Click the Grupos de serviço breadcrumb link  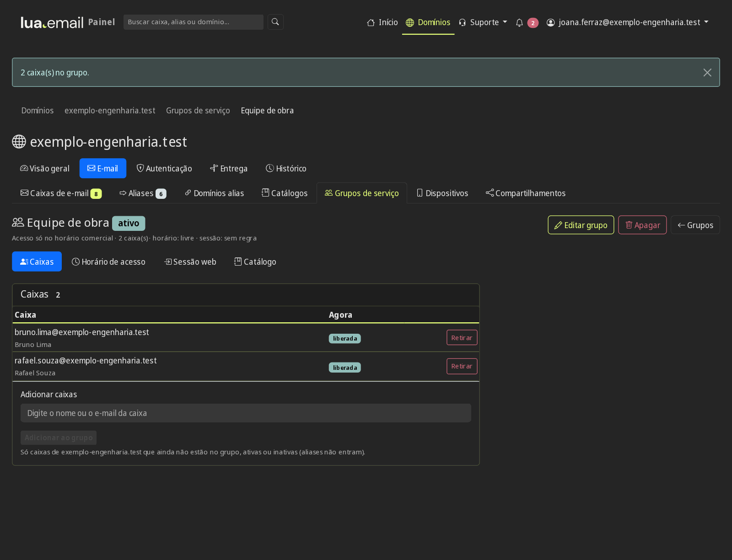click(198, 111)
